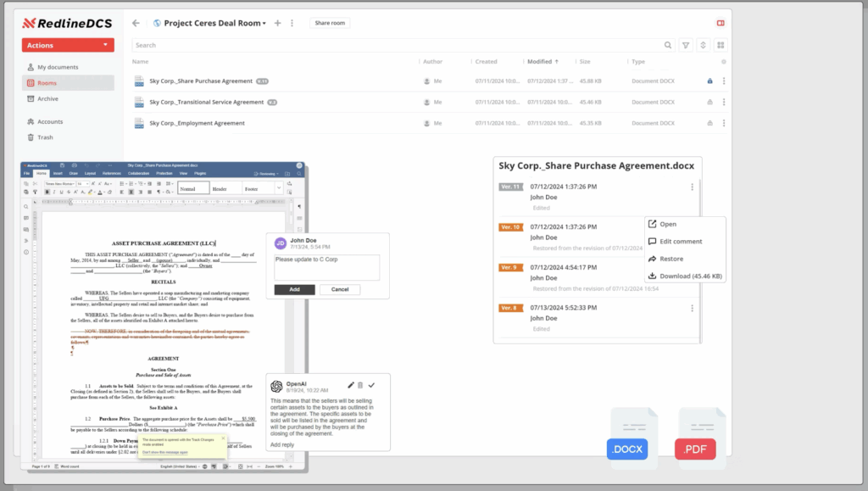Click the back arrow beside the room title
The width and height of the screenshot is (868, 491).
pyautogui.click(x=136, y=23)
